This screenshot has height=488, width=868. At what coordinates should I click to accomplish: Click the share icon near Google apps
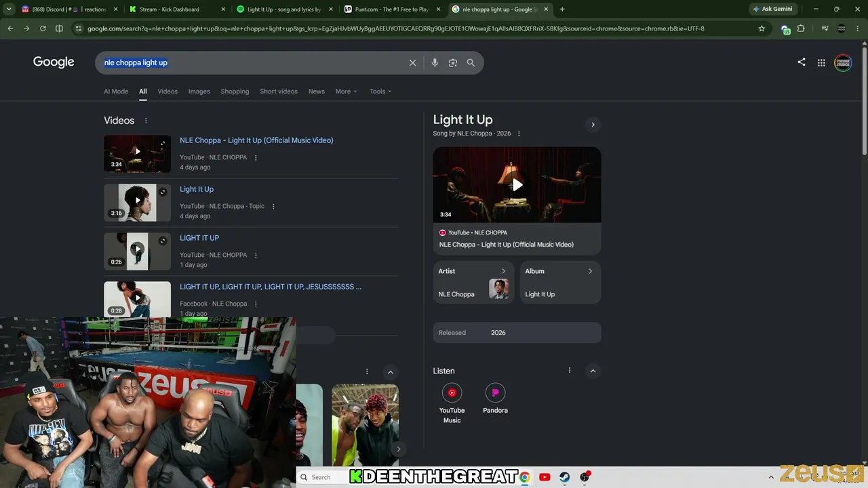click(x=802, y=62)
